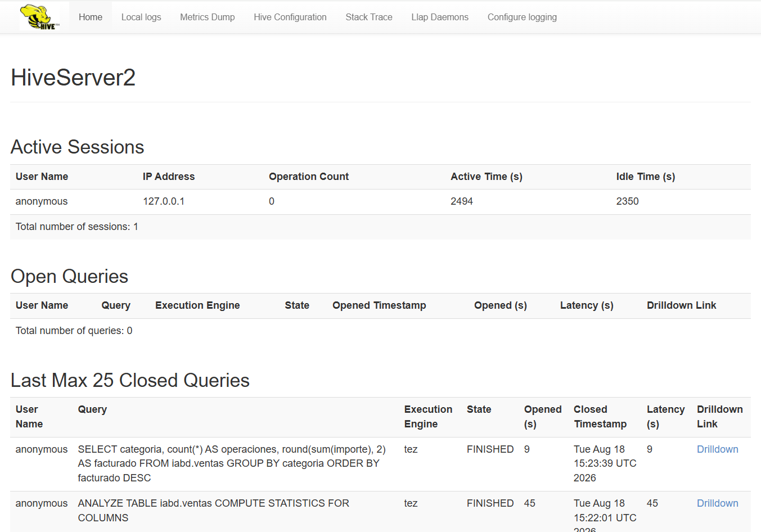761x532 pixels.
Task: Select the ANALYZE TABLE iabd.ventas query text
Action: point(214,511)
